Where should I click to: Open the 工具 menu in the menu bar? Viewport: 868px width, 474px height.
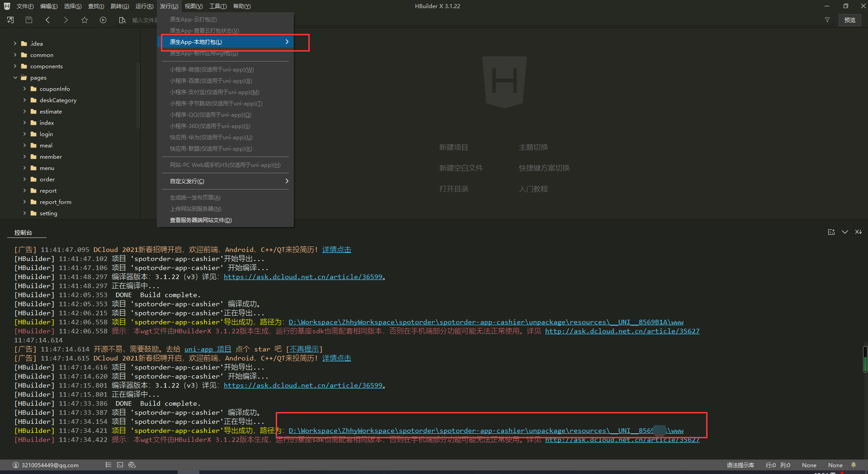point(217,6)
